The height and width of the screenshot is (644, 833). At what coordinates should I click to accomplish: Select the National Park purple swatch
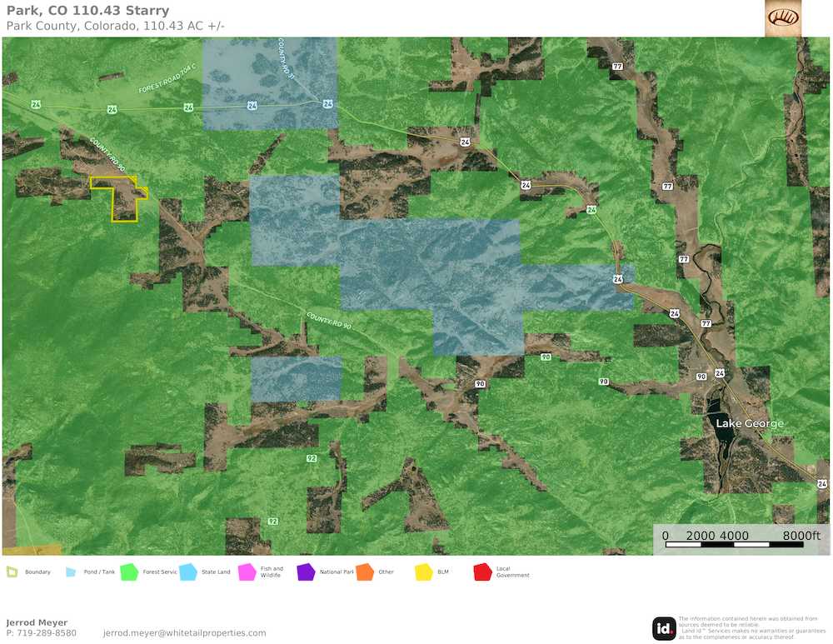(x=306, y=572)
